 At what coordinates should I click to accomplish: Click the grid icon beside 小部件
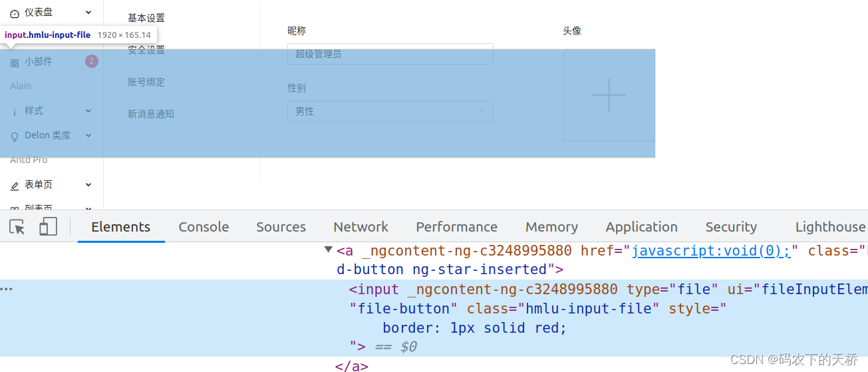click(15, 63)
